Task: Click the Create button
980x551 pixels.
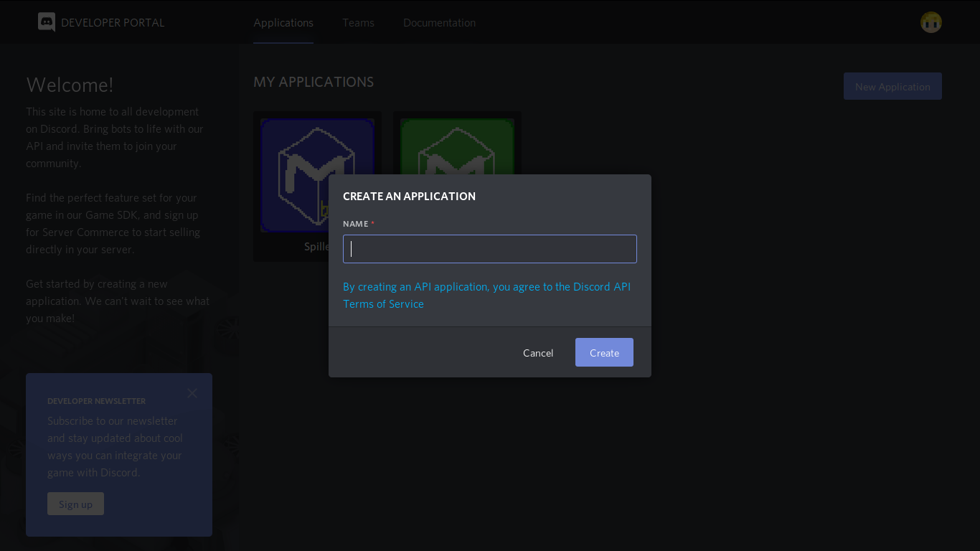Action: click(x=604, y=352)
